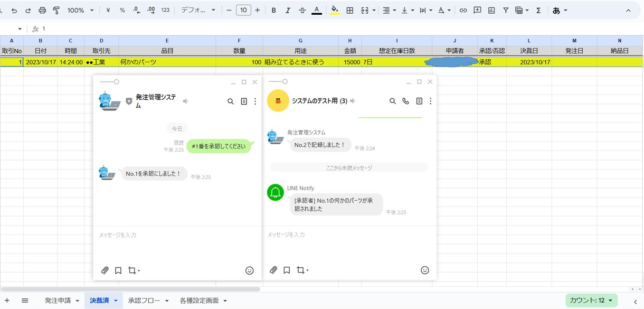The width and height of the screenshot is (644, 309).
Task: Toggle bold formatting
Action: click(273, 11)
